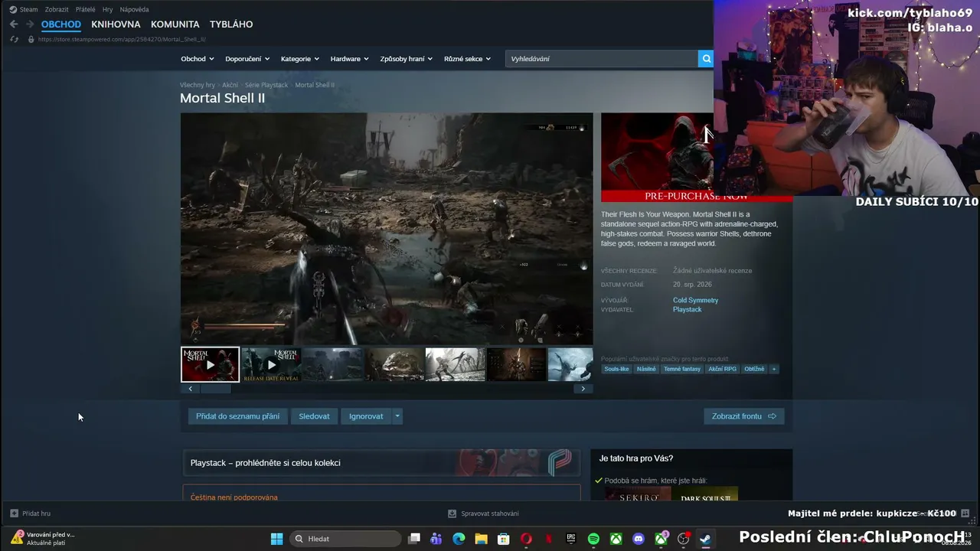The image size is (980, 551).
Task: Click the plus icon beside Přidat hru
Action: (14, 514)
